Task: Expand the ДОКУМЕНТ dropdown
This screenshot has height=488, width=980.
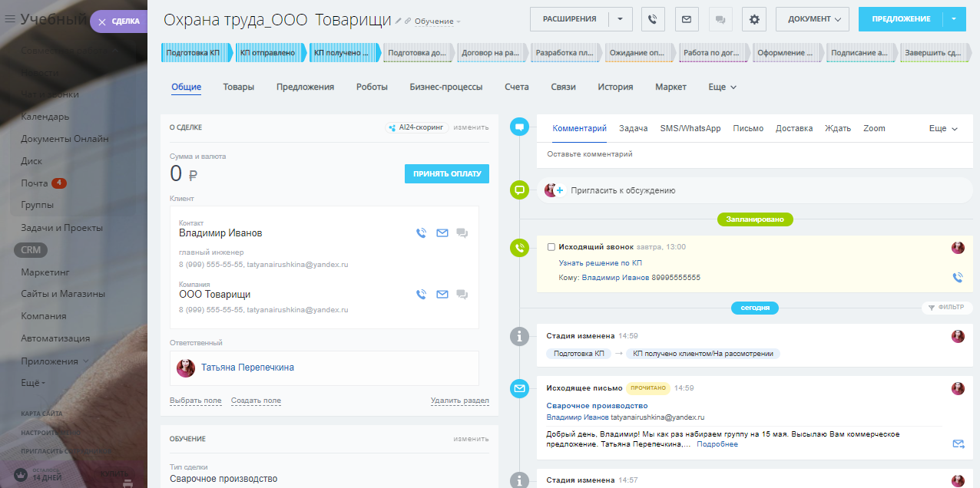Action: point(813,19)
